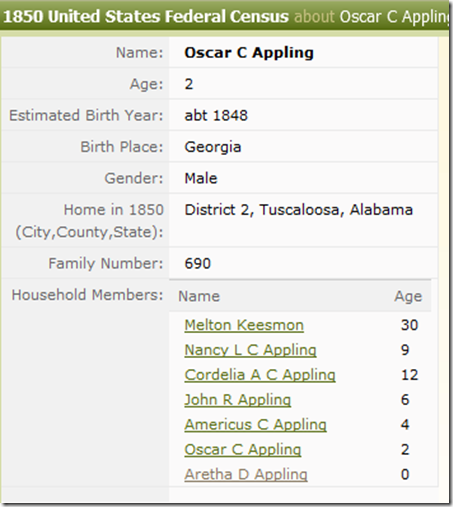This screenshot has width=453, height=507.
Task: Open Oscar C Appling household link
Action: (x=243, y=449)
